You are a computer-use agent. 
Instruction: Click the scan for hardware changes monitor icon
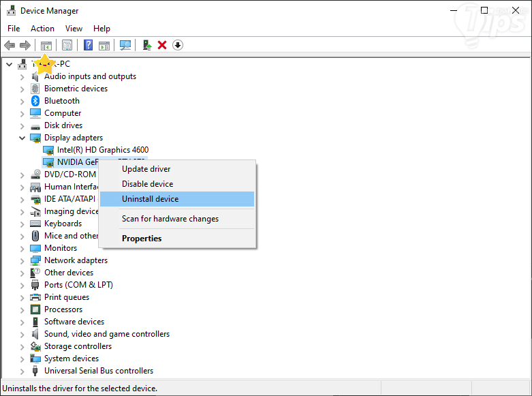click(x=125, y=45)
